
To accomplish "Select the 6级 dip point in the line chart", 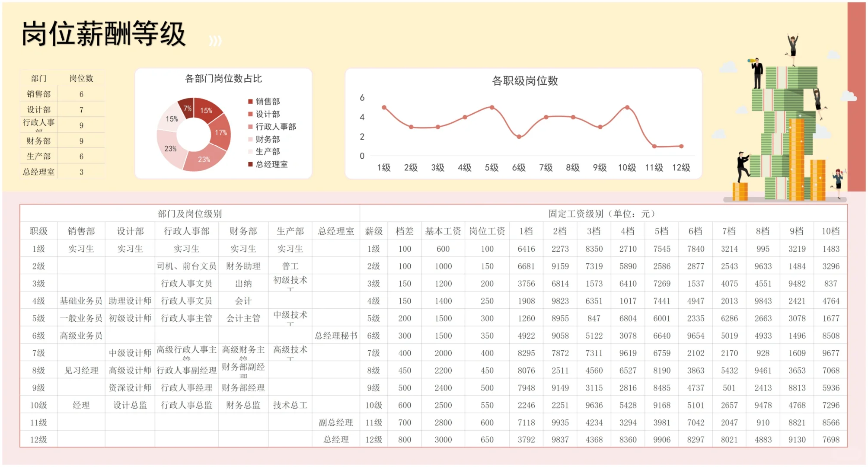I will coord(519,137).
